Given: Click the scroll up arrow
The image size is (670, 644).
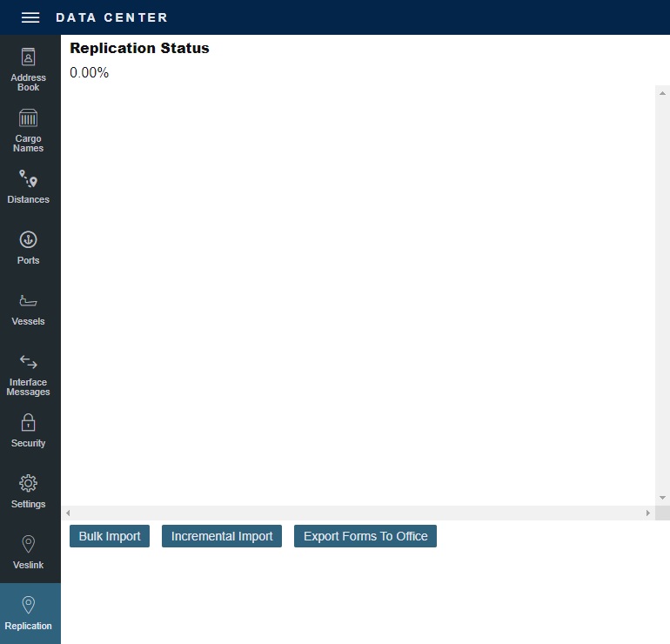Looking at the screenshot, I should [x=662, y=92].
